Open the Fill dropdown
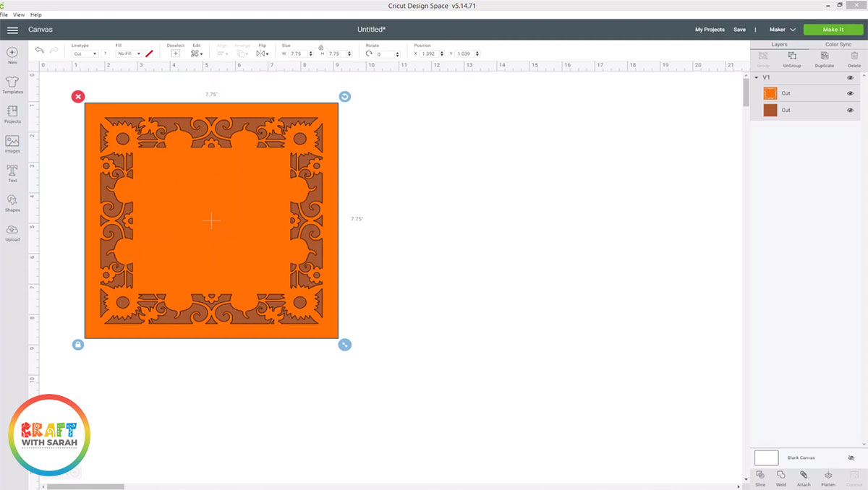The width and height of the screenshot is (868, 490). pos(128,53)
